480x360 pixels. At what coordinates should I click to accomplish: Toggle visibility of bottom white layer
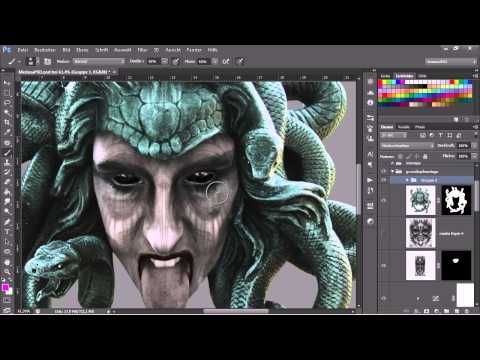pyautogui.click(x=384, y=298)
